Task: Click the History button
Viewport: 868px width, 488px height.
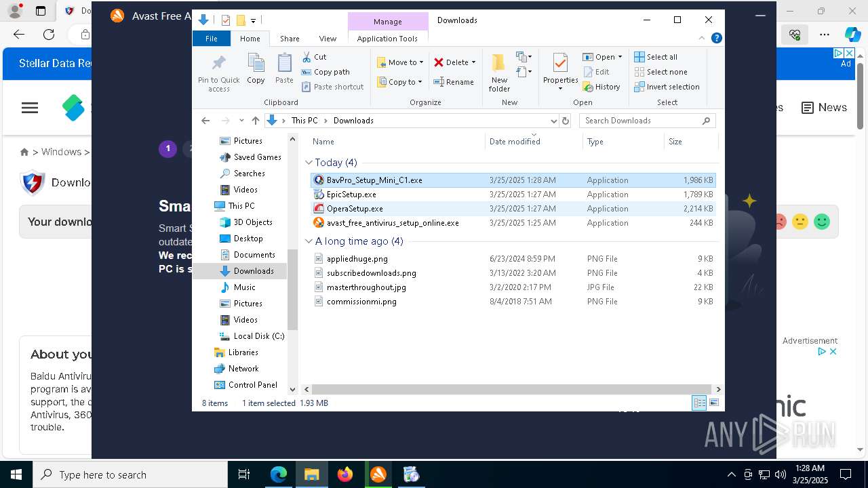Action: 601,87
